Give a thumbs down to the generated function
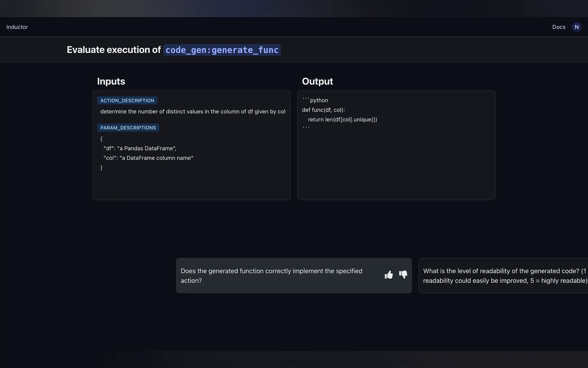This screenshot has width=588, height=368. pos(403,275)
